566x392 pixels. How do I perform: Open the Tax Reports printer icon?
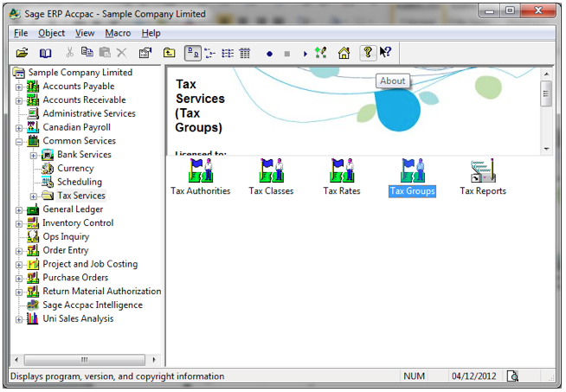click(x=483, y=177)
